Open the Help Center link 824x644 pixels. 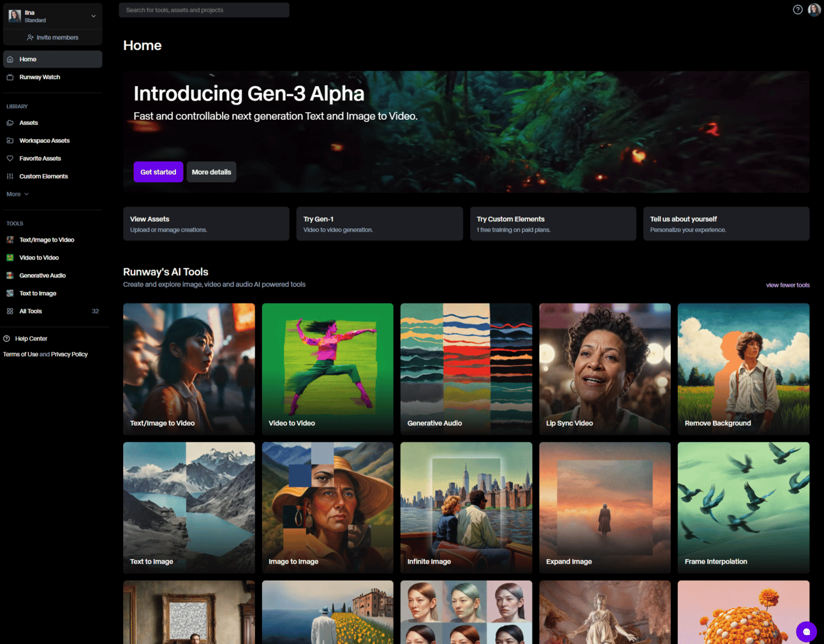(31, 339)
